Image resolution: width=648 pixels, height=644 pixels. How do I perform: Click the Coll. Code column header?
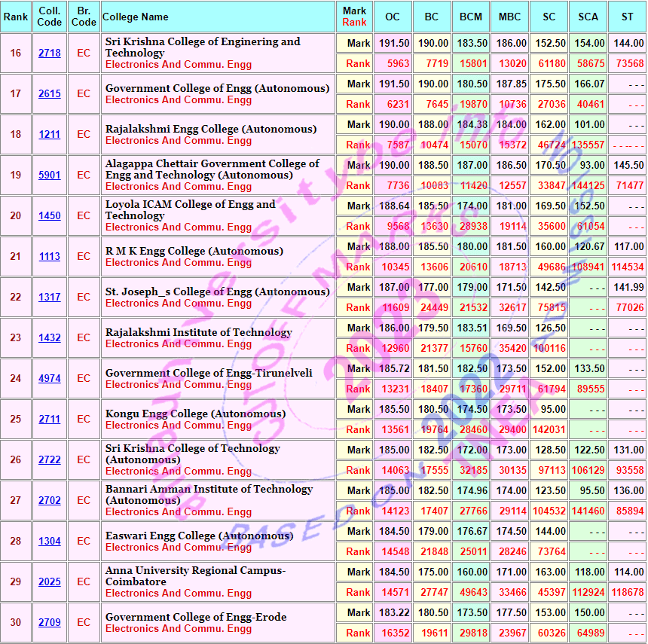pyautogui.click(x=50, y=17)
